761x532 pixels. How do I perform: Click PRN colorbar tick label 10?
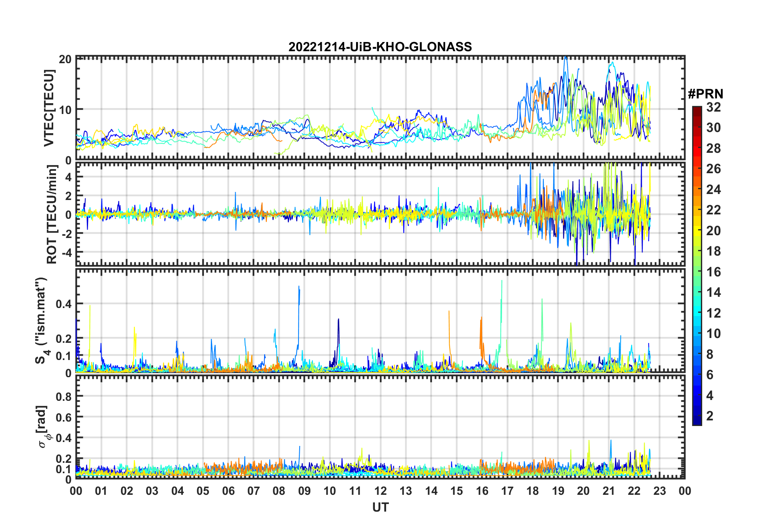point(713,334)
